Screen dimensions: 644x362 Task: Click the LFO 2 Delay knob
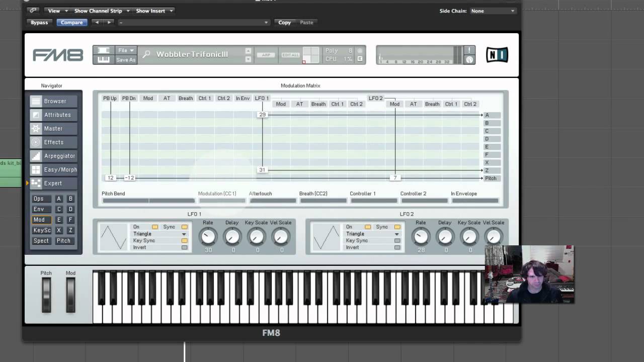pos(445,236)
